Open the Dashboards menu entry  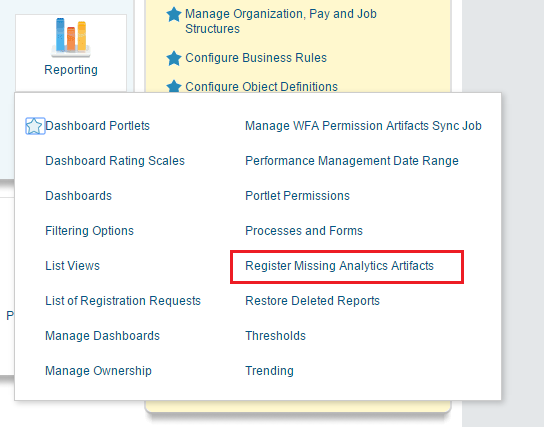[78, 196]
